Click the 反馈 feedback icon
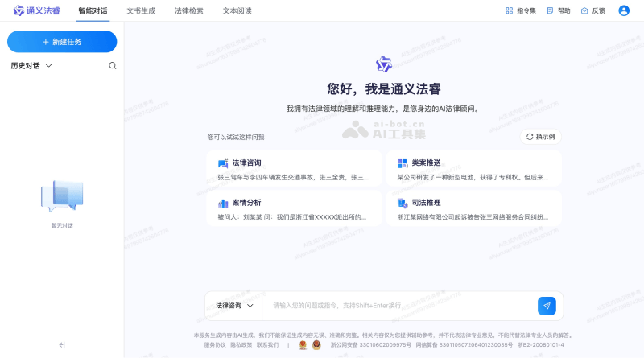Screen dimensions: 644x358 584,10
